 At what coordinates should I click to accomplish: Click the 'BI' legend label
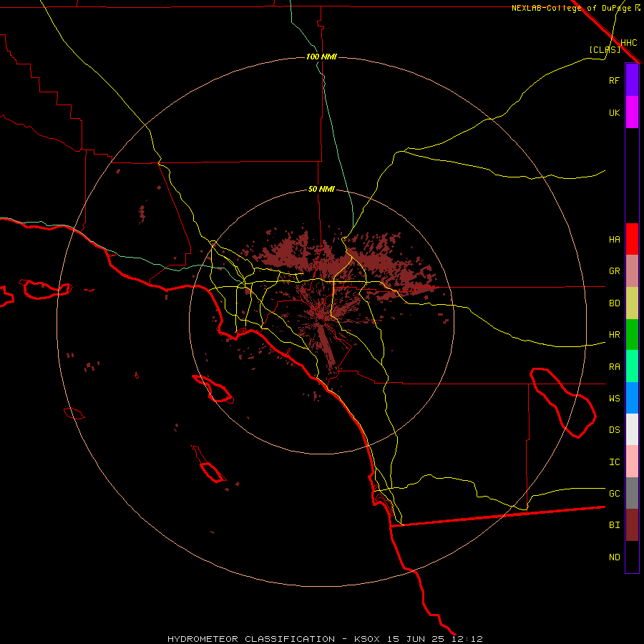pos(614,525)
